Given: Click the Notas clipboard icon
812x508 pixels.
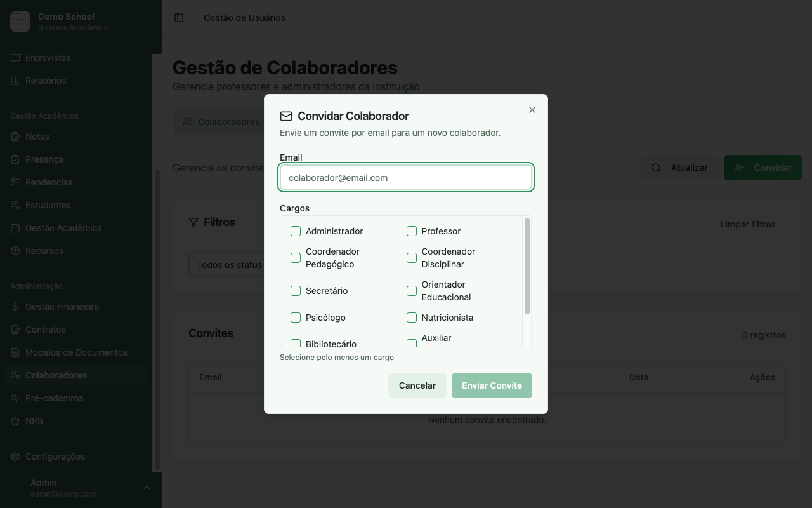Looking at the screenshot, I should [15, 137].
